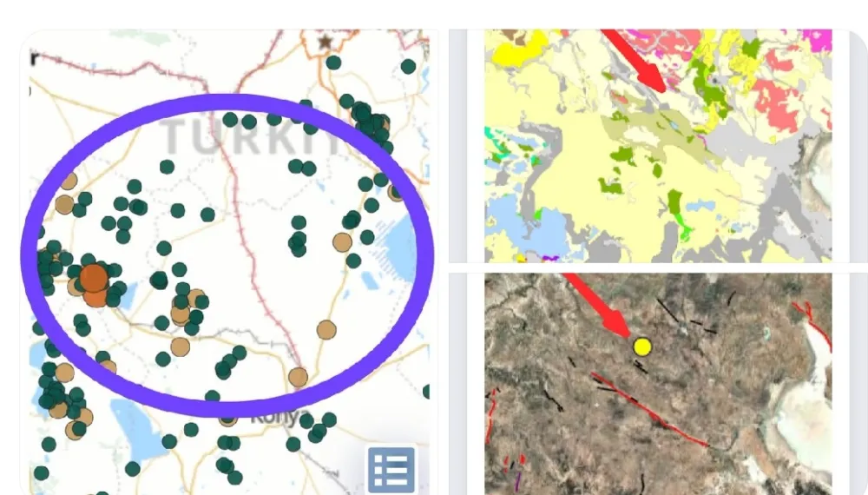Open the map legend list icon

pyautogui.click(x=391, y=469)
